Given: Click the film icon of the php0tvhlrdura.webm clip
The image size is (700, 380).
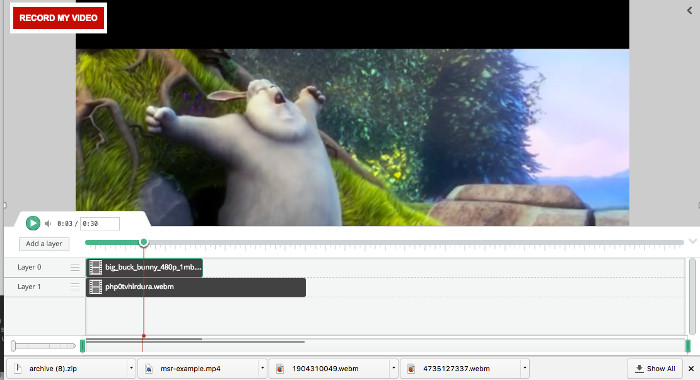Looking at the screenshot, I should coord(96,287).
